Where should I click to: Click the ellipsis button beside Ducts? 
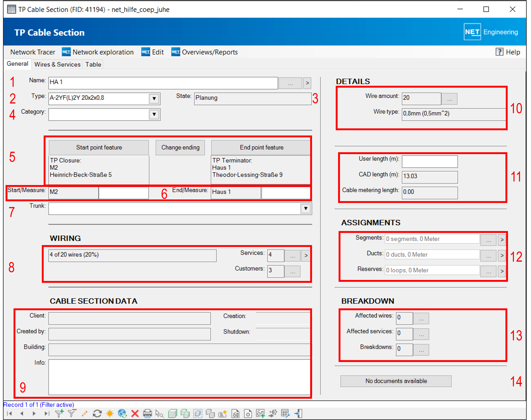tap(489, 255)
